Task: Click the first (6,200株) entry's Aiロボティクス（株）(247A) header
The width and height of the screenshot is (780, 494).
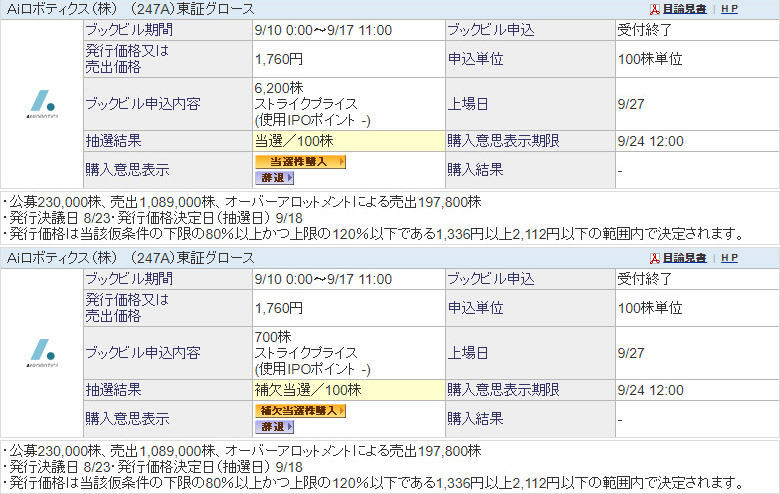Action: [x=130, y=9]
